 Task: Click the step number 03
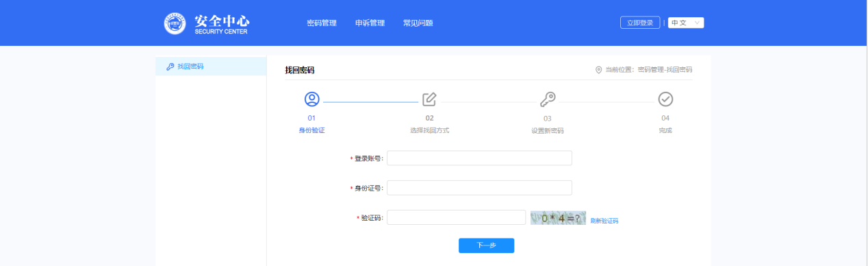[548, 118]
